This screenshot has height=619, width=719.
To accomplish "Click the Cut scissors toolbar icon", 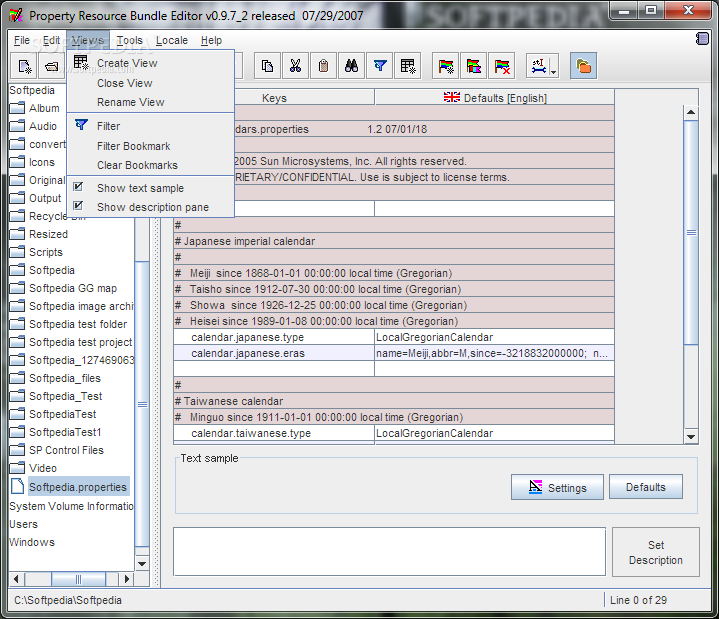I will 295,66.
